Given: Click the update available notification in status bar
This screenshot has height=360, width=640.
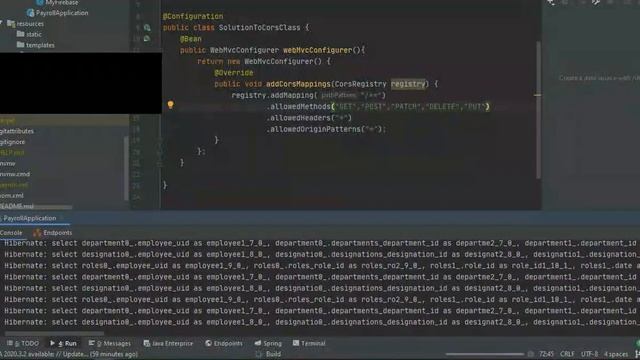Looking at the screenshot, I should click(69, 354).
